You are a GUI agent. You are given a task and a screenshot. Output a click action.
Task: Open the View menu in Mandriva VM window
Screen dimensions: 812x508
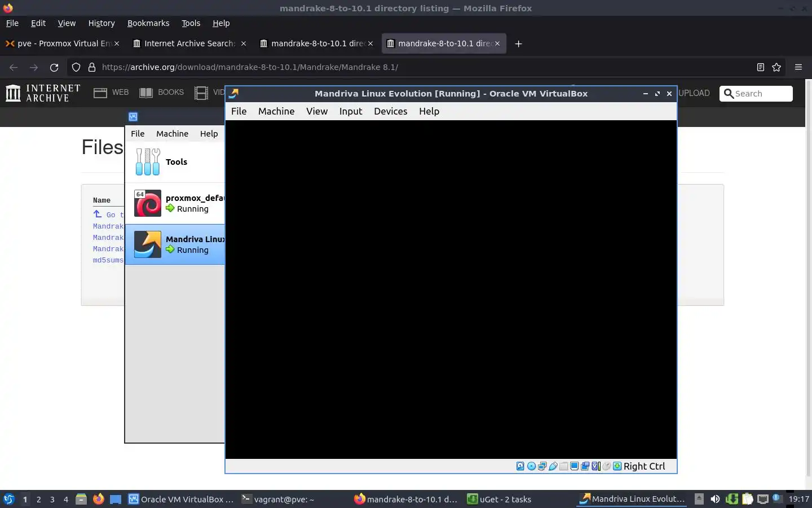click(317, 111)
